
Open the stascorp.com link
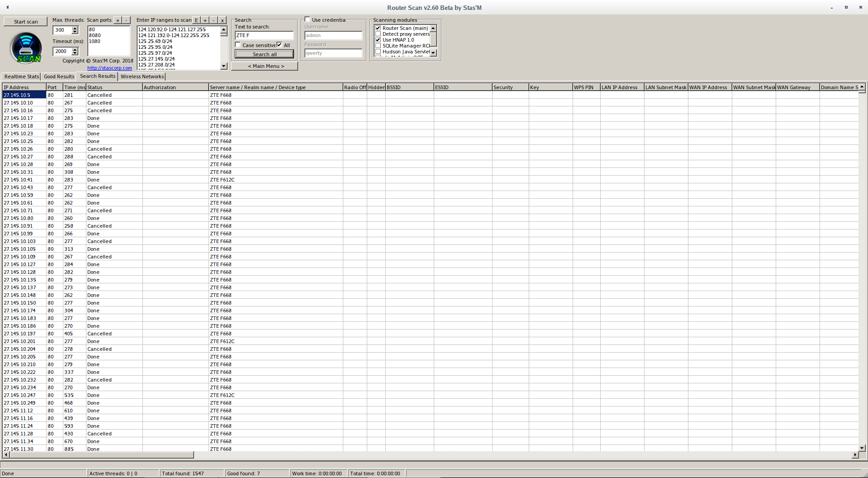[x=109, y=68]
